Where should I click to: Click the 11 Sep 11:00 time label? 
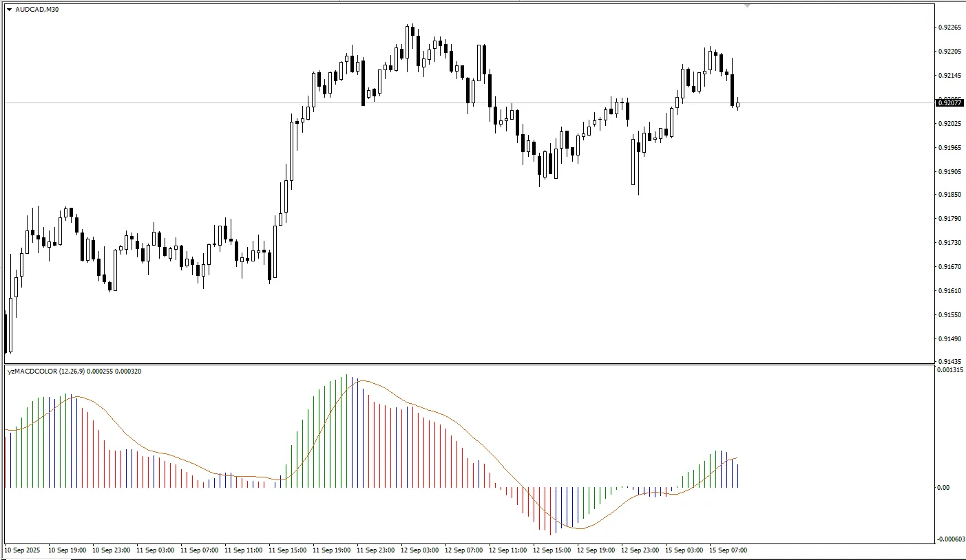tap(244, 550)
